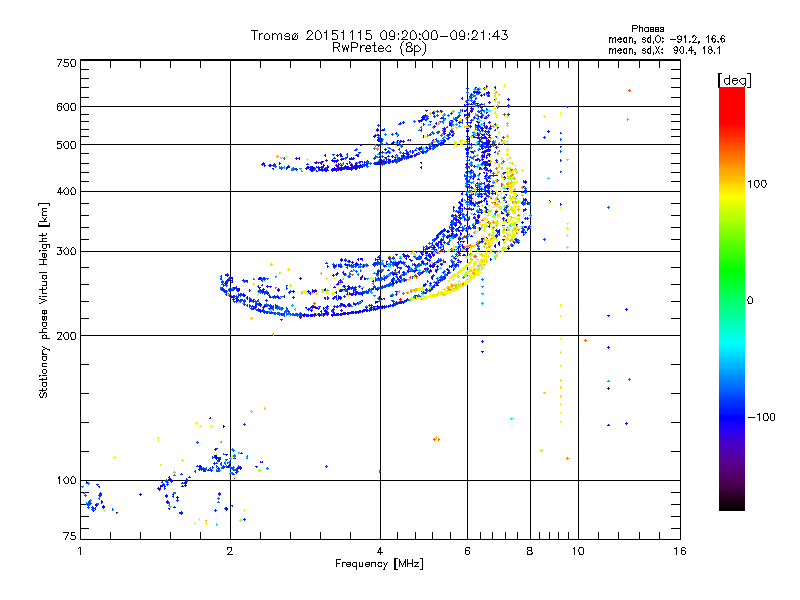Click the 'Stationary phase Virtual Height [km]' axis title
The height and width of the screenshot is (600, 800).
point(44,300)
